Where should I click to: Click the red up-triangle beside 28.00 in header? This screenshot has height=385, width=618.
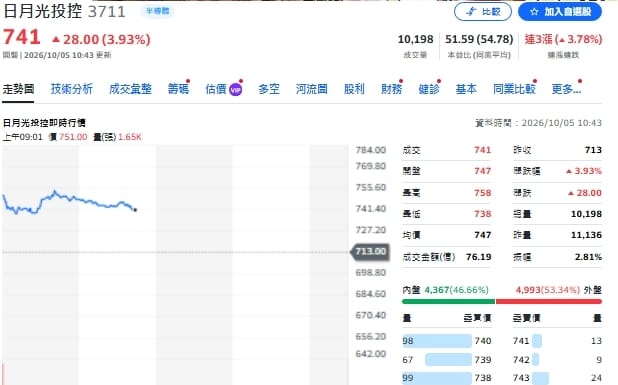coord(56,39)
